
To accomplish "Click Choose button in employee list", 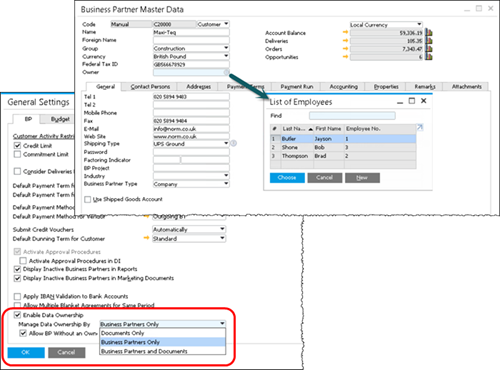I will click(287, 178).
